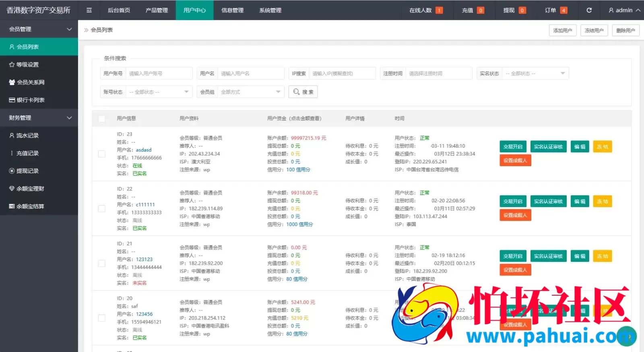644x352 pixels.
Task: Click 编辑 for user c111111
Action: (x=580, y=202)
